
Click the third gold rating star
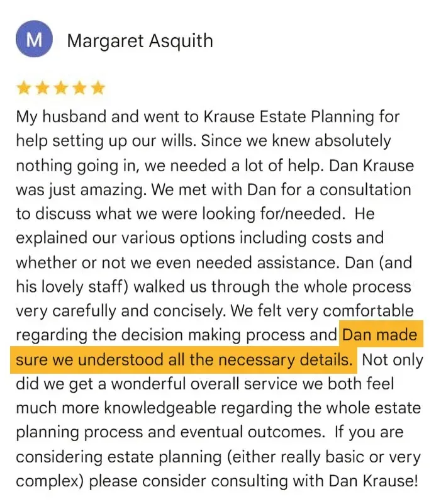[x=61, y=87]
